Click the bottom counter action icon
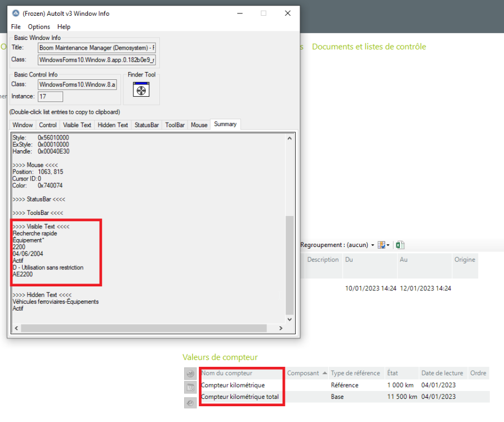 [190, 402]
